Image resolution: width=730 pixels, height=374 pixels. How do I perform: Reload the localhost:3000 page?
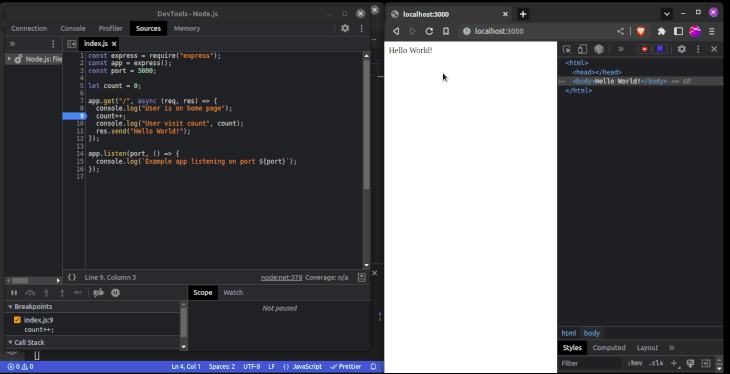[429, 31]
